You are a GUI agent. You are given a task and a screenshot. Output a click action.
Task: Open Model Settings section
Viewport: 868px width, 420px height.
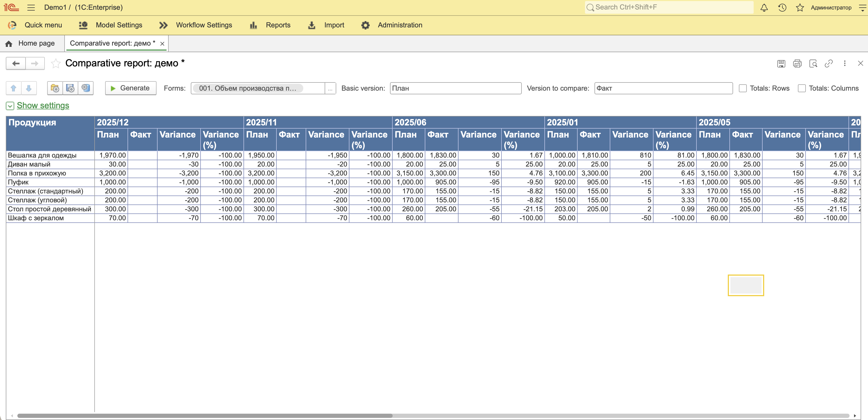tap(110, 25)
